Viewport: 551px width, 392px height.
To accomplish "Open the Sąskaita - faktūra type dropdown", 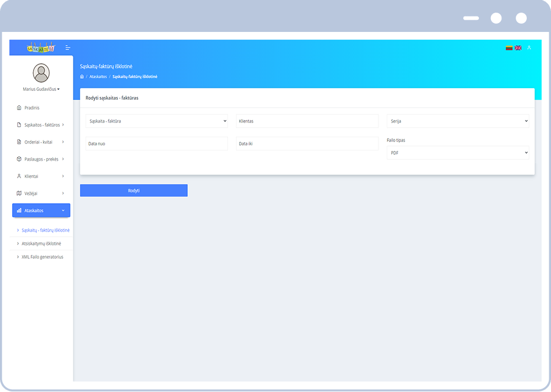I will tap(156, 121).
